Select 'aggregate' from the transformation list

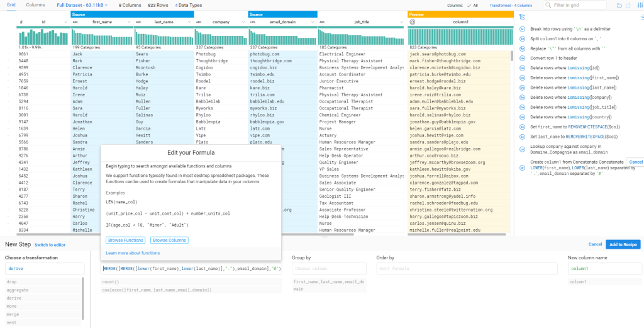(x=18, y=289)
